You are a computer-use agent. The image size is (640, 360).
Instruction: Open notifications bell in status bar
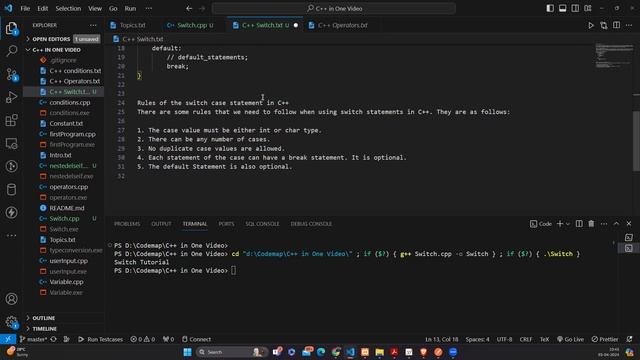point(629,339)
